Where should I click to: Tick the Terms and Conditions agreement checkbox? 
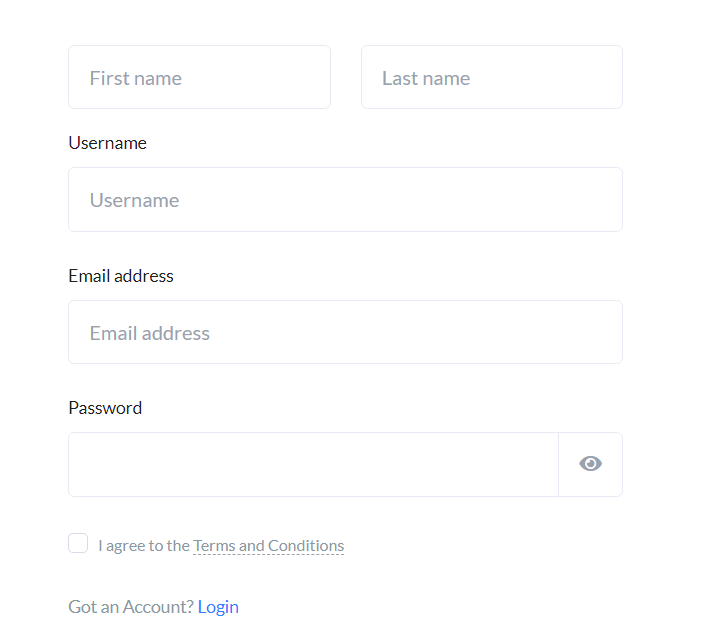point(78,543)
